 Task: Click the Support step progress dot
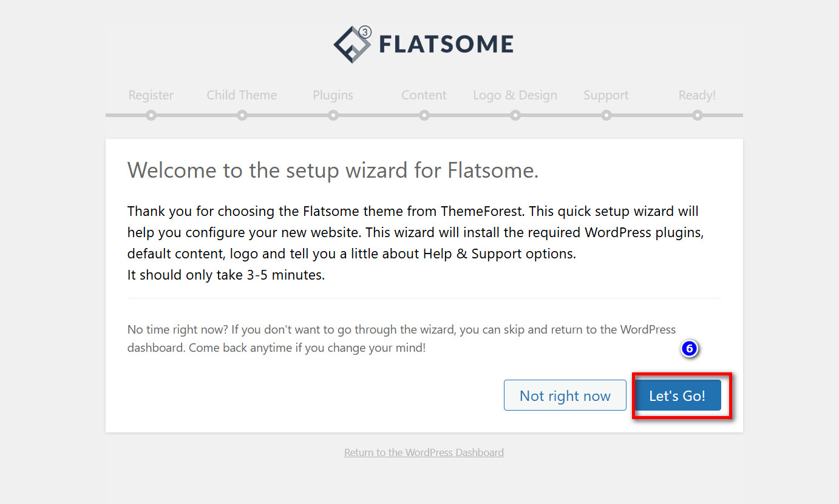606,114
